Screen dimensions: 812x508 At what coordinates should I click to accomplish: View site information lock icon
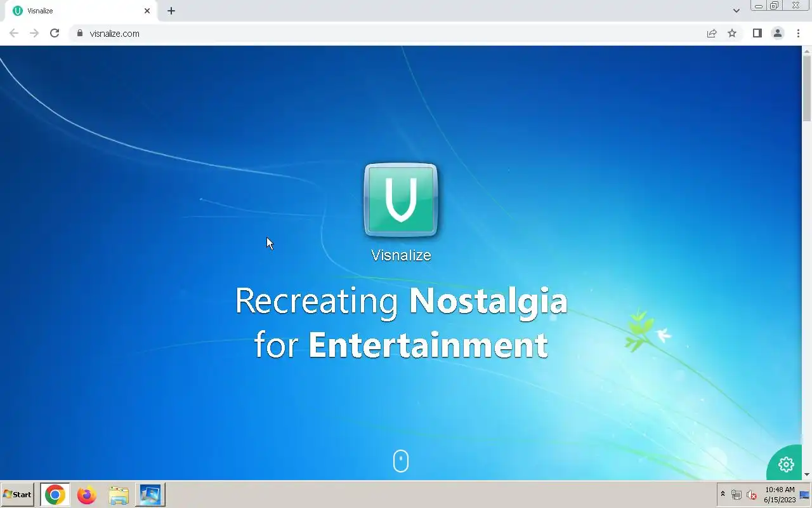click(x=80, y=33)
